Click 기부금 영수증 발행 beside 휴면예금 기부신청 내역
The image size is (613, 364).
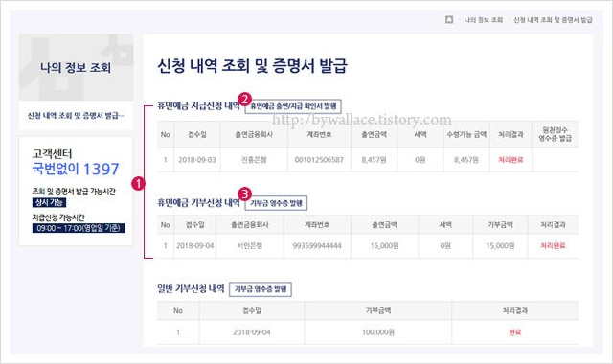click(x=276, y=203)
